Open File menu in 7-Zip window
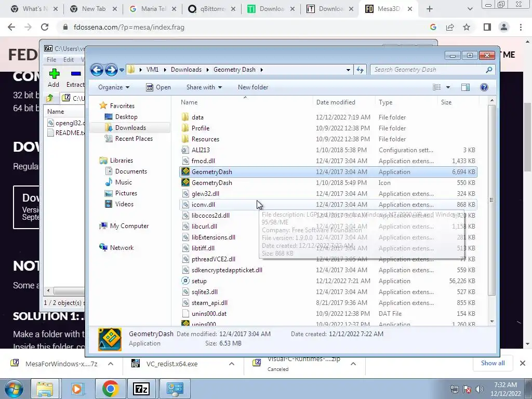The image size is (532, 399). (x=51, y=59)
